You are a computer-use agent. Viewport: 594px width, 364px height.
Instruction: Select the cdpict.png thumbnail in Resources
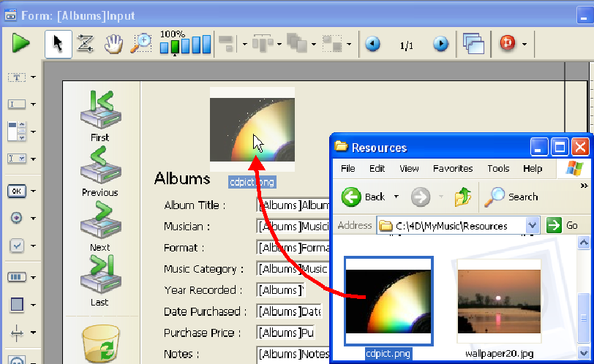388,301
